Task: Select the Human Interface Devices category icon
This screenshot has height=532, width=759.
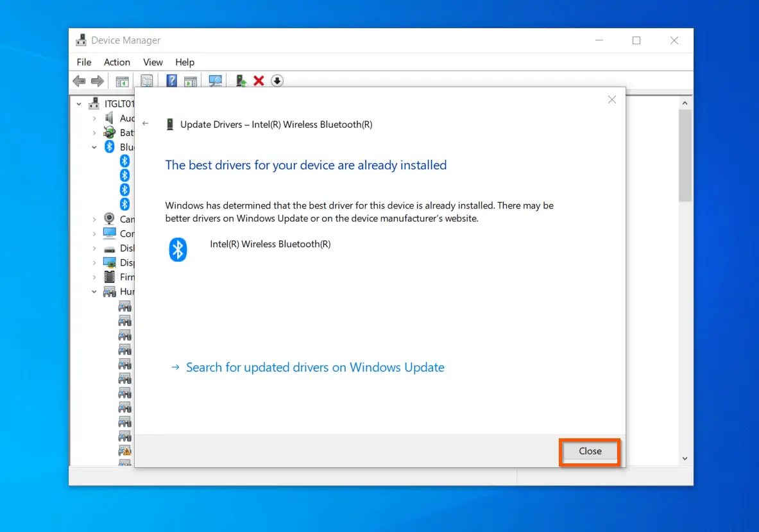Action: click(x=110, y=291)
